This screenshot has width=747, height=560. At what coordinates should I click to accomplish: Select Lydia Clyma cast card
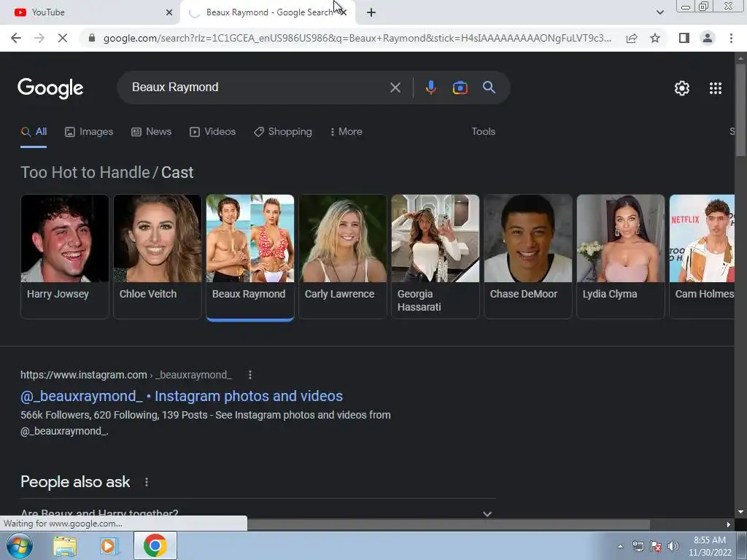point(620,256)
